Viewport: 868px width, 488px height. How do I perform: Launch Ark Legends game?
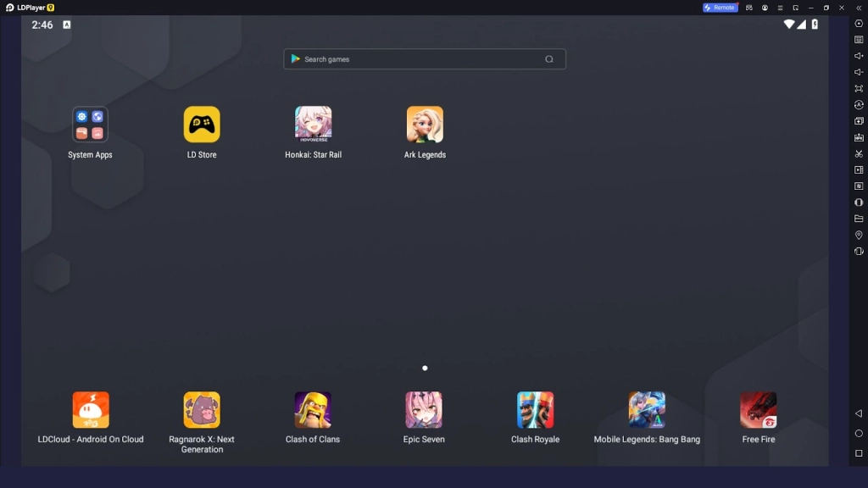point(425,125)
